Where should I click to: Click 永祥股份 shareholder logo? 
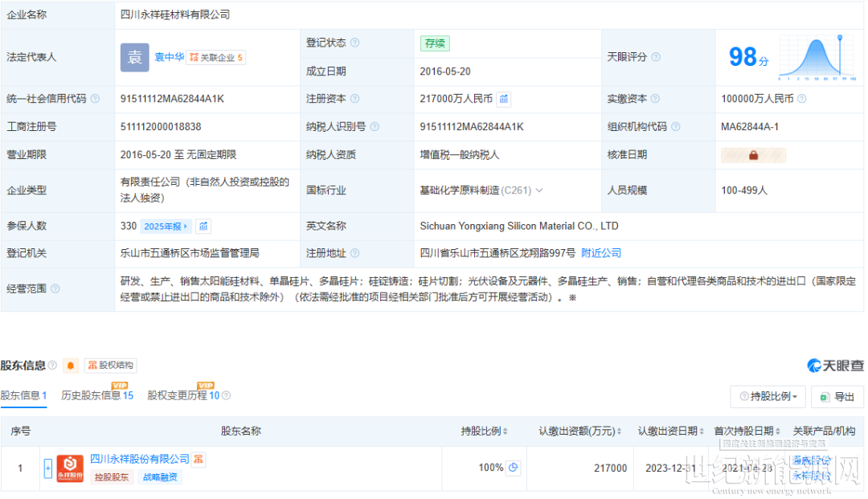[x=70, y=468]
